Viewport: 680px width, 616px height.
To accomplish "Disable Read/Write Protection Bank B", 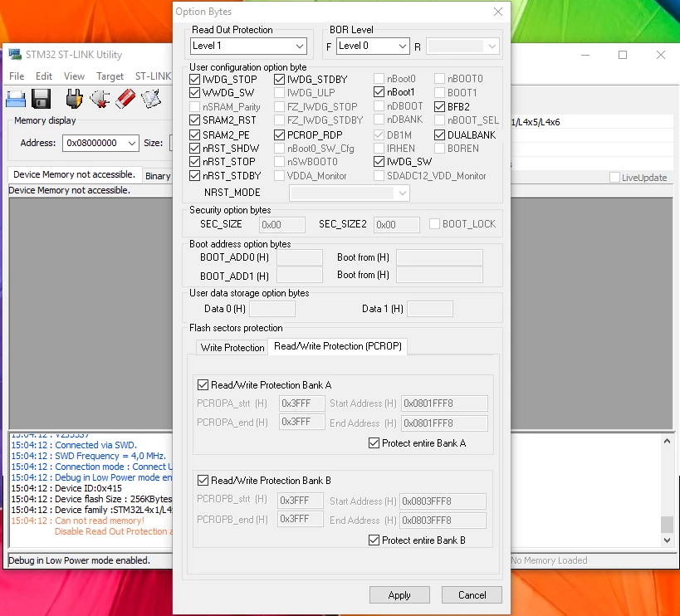I will [203, 481].
